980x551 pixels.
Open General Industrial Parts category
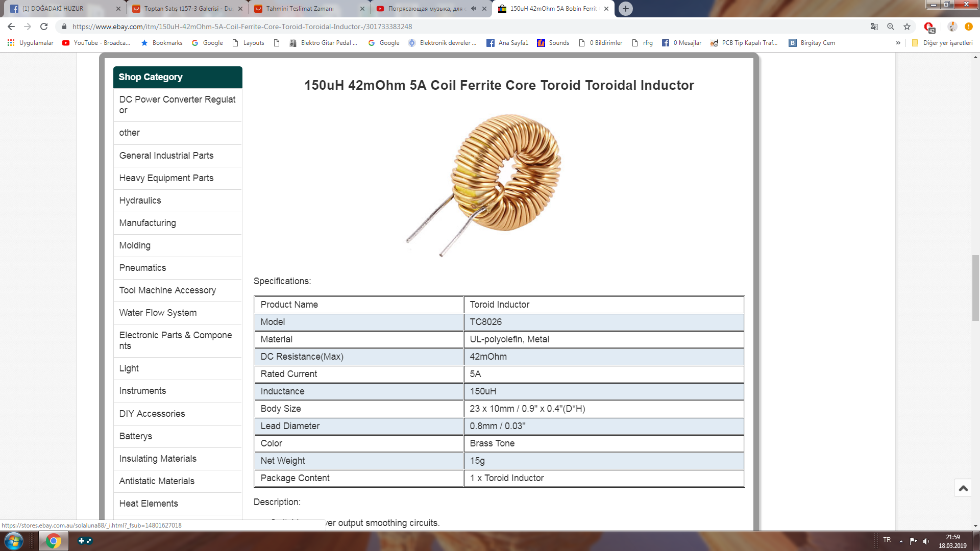coord(178,156)
